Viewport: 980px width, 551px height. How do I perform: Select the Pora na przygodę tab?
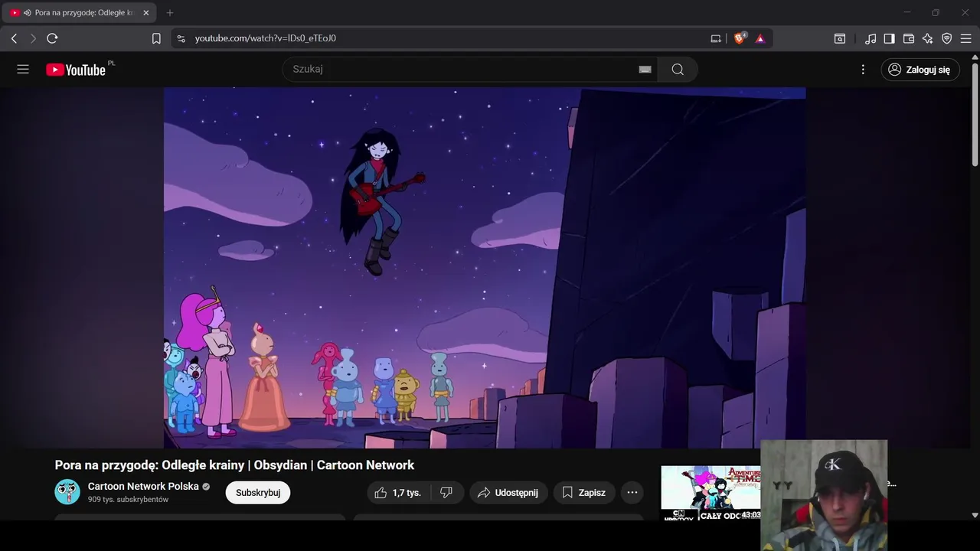80,13
